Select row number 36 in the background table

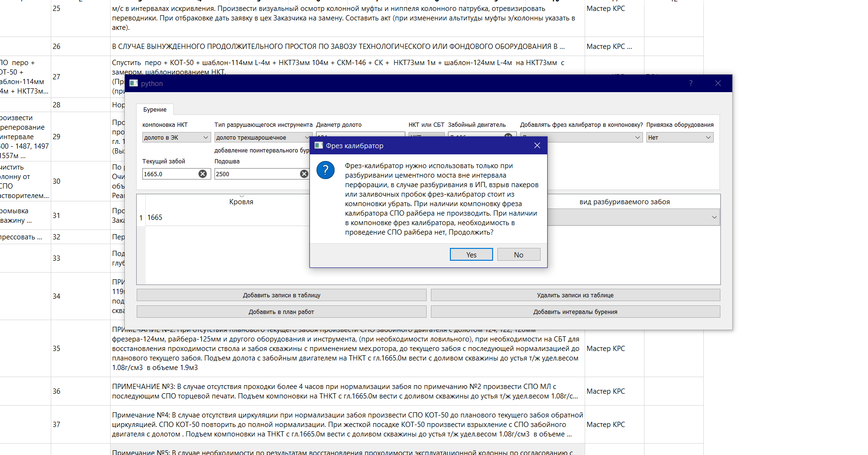click(81, 391)
